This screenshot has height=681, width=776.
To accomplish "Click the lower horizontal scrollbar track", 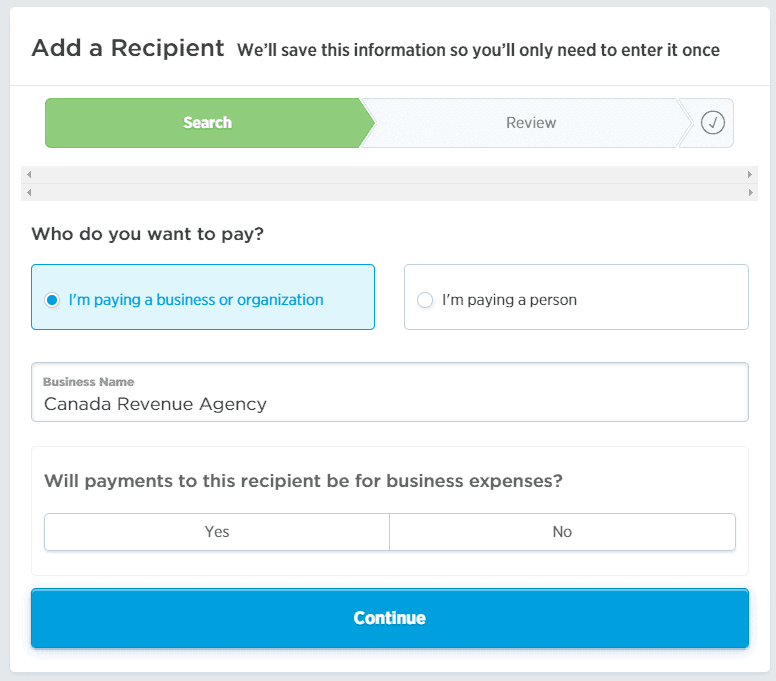I will (x=390, y=192).
